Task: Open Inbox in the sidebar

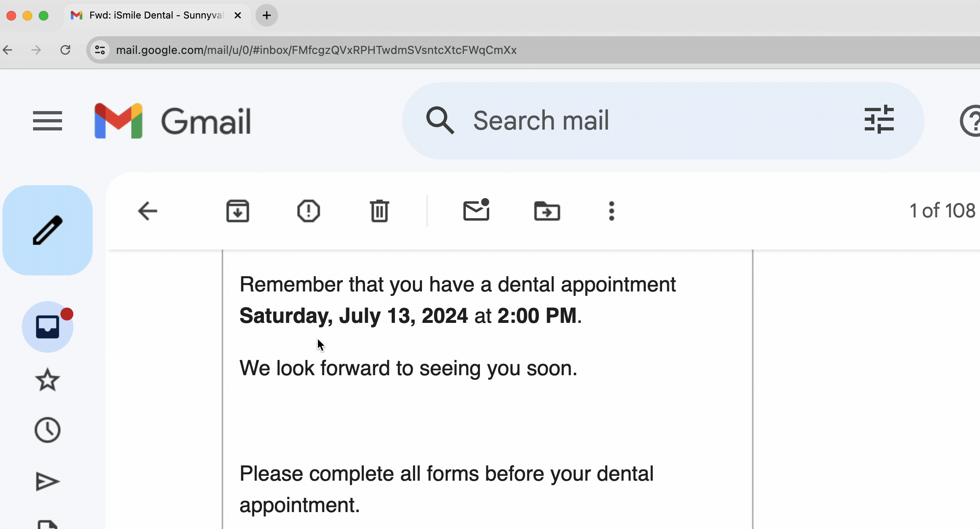Action: [48, 327]
